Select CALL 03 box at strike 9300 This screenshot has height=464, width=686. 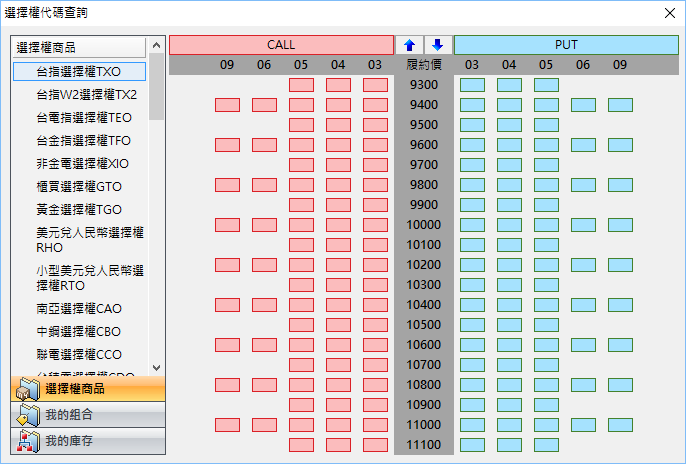pyautogui.click(x=375, y=85)
